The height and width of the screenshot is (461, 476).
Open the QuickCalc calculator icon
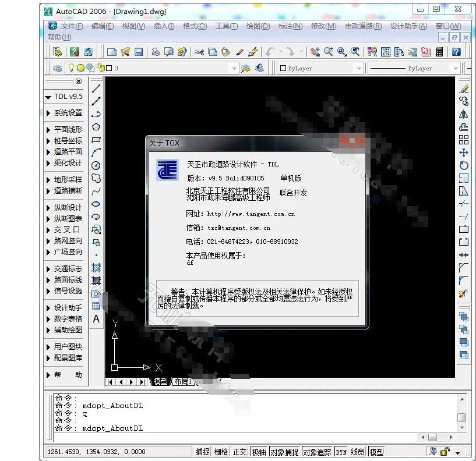click(439, 52)
